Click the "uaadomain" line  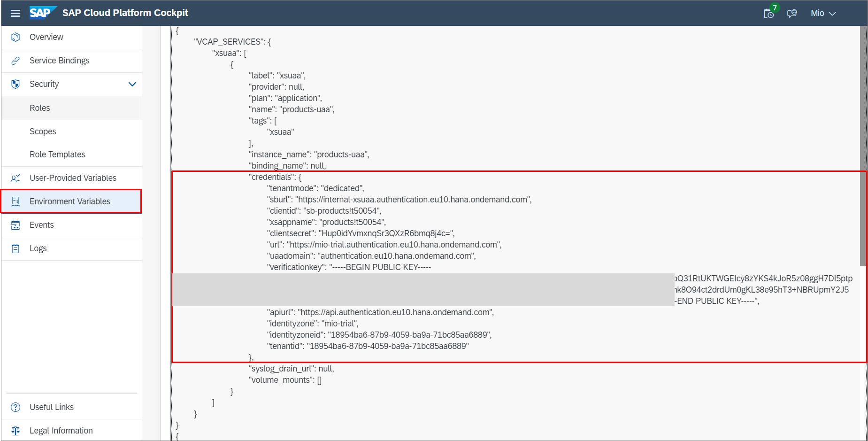(371, 256)
